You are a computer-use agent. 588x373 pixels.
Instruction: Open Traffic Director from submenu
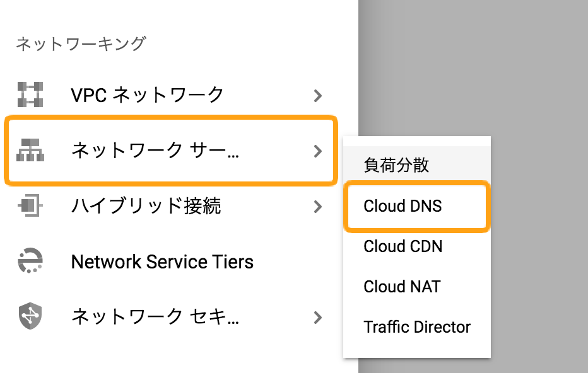click(x=416, y=327)
